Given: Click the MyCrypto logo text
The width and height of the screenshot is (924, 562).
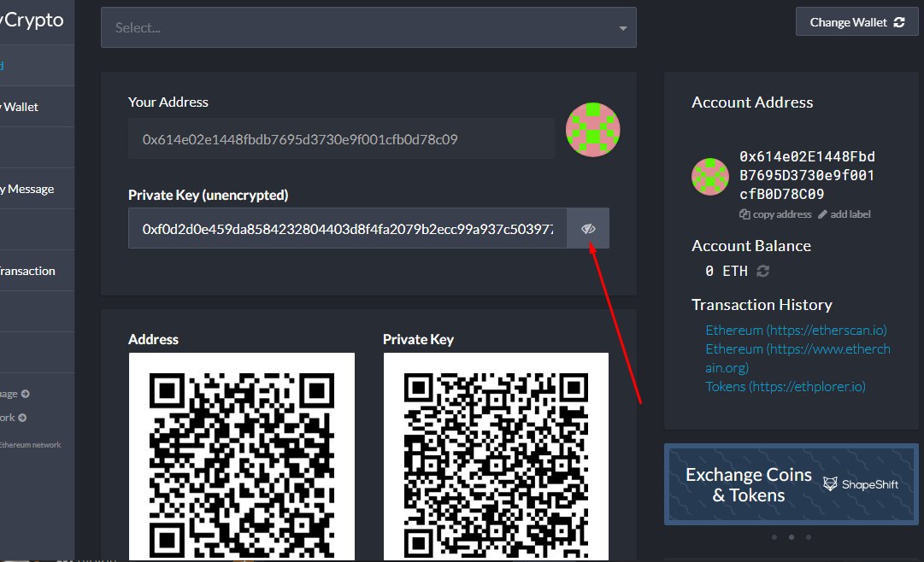Looking at the screenshot, I should pos(32,20).
